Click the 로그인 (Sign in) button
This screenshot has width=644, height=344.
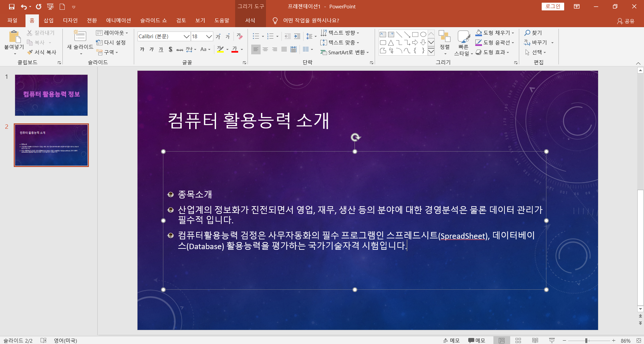click(553, 6)
